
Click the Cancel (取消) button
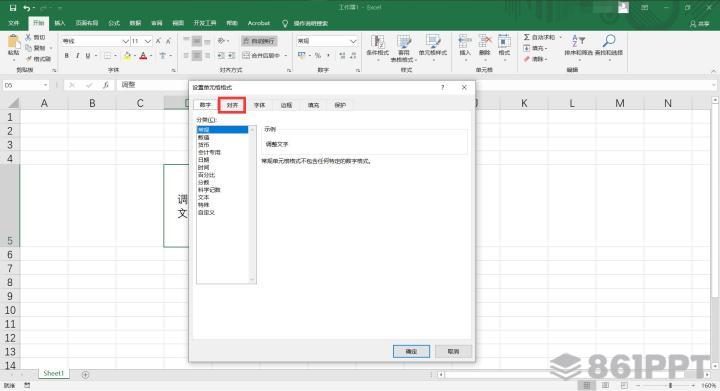click(x=453, y=351)
